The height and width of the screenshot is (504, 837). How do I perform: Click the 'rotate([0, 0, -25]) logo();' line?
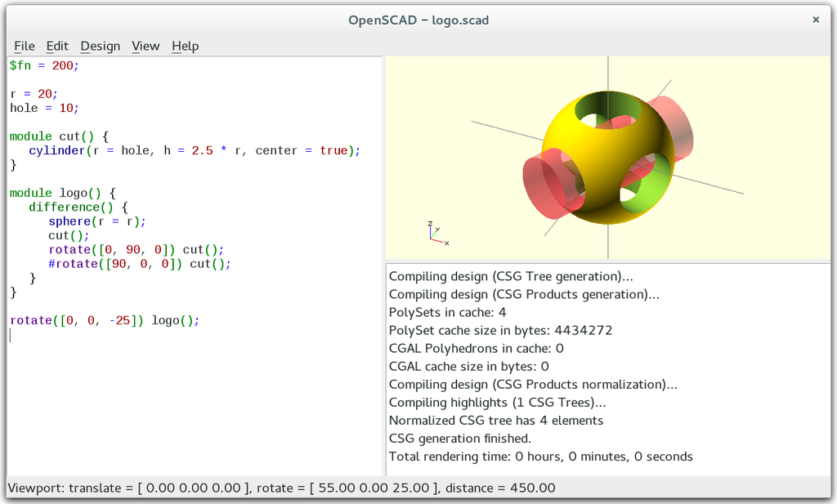pyautogui.click(x=105, y=320)
